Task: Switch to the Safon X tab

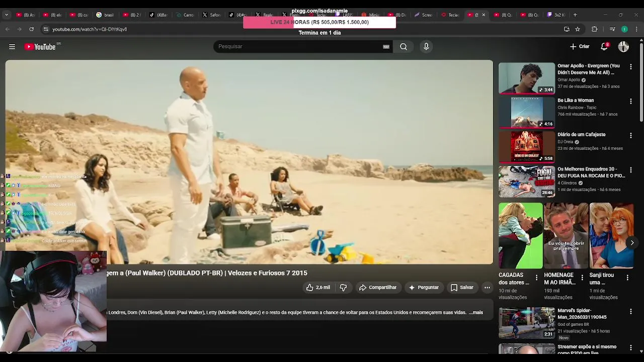Action: coord(211,15)
